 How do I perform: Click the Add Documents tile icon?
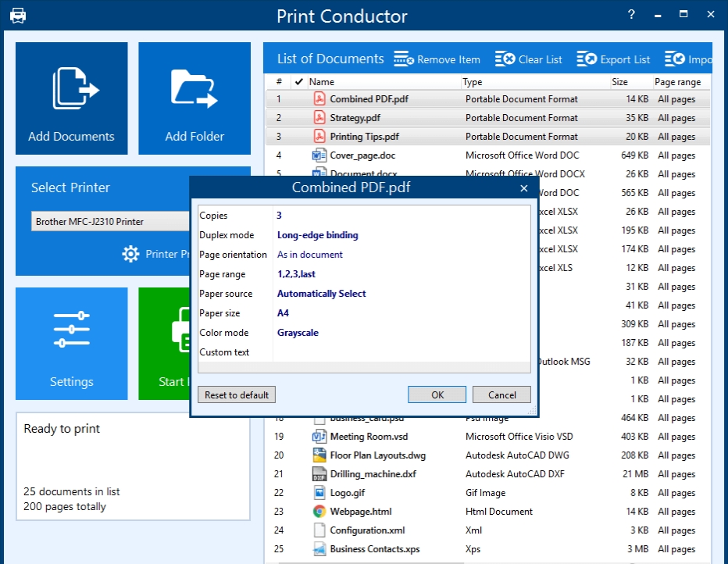pyautogui.click(x=72, y=88)
